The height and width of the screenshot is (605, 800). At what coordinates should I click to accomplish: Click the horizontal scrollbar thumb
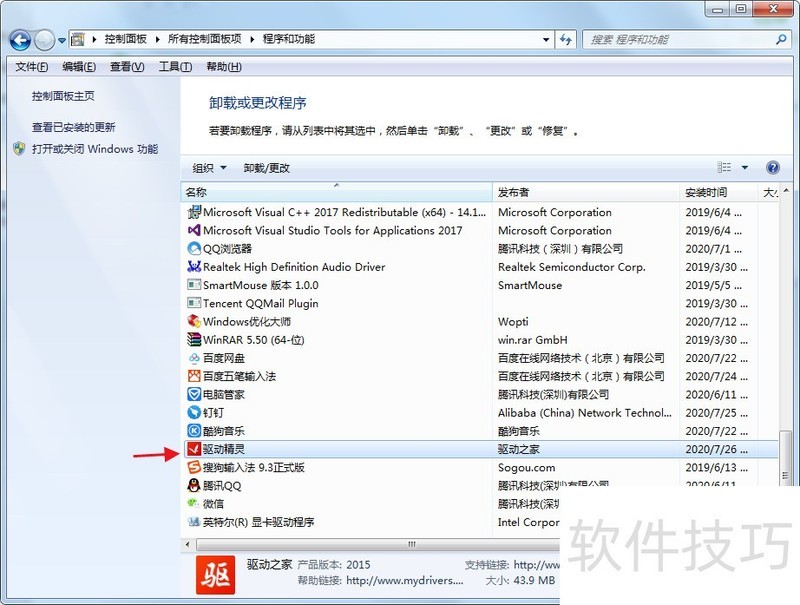point(378,544)
